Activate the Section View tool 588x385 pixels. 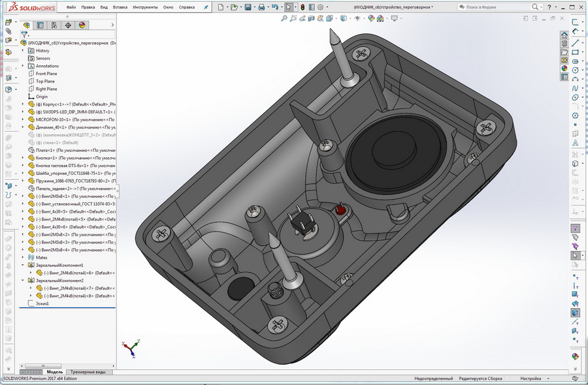312,18
